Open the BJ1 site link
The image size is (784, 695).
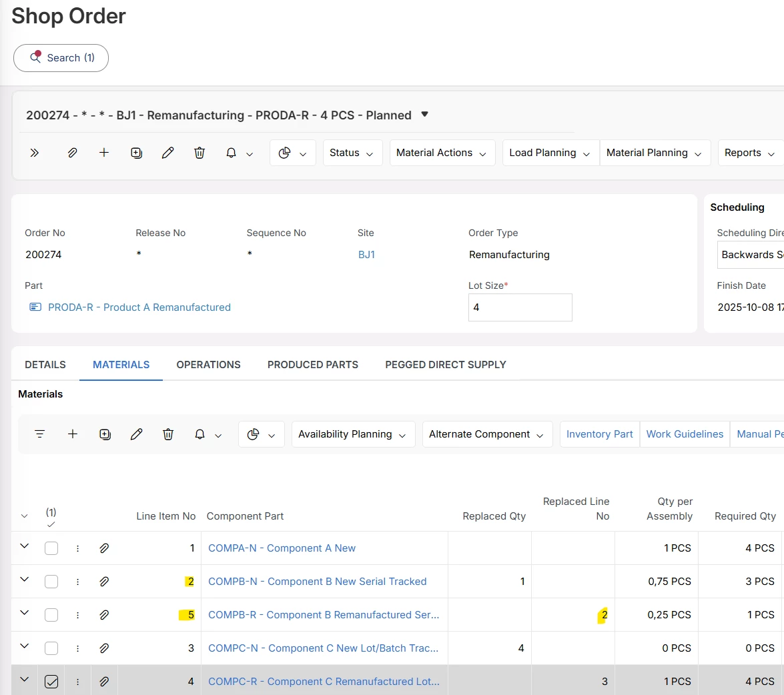[366, 255]
